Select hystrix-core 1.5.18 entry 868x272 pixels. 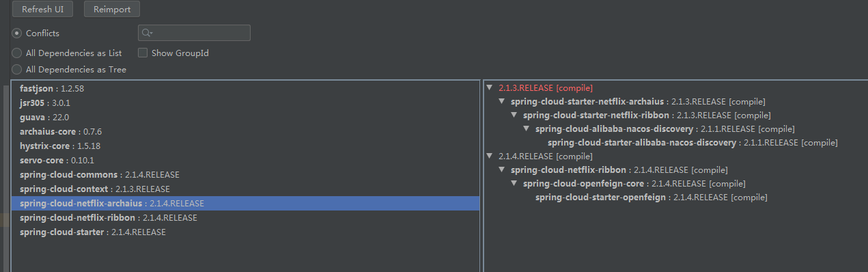pyautogui.click(x=245, y=146)
